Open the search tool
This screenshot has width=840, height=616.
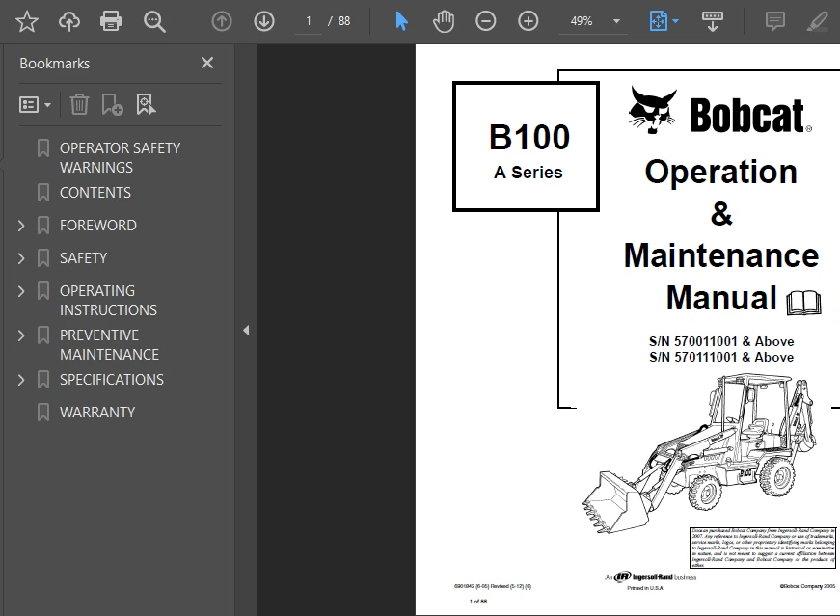[x=154, y=20]
